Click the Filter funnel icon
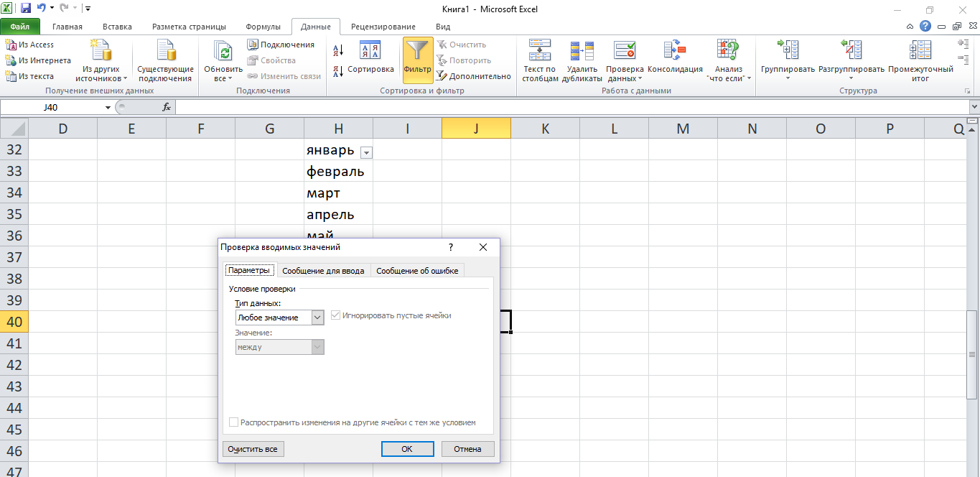This screenshot has width=980, height=477. pos(417,52)
